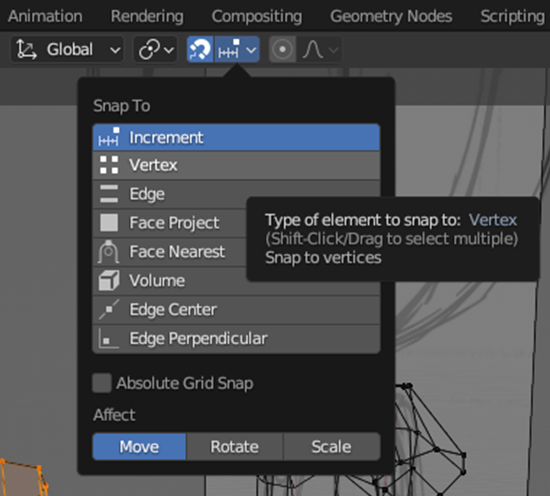
Task: Select the Volume snap cube icon
Action: click(109, 280)
